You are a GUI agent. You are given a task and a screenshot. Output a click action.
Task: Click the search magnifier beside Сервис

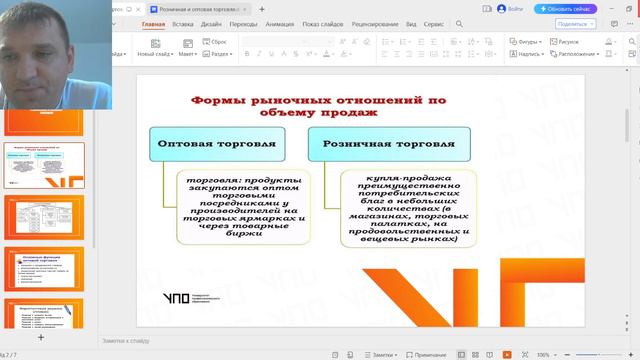(459, 24)
